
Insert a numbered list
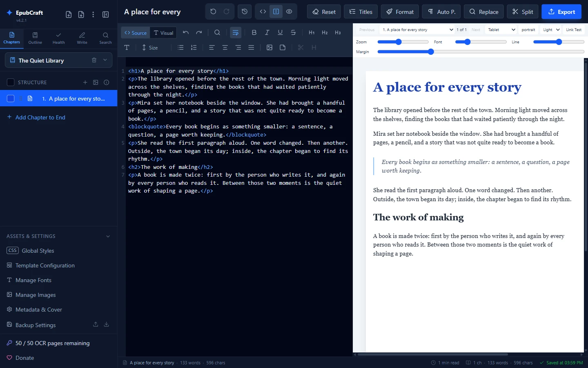tap(194, 47)
